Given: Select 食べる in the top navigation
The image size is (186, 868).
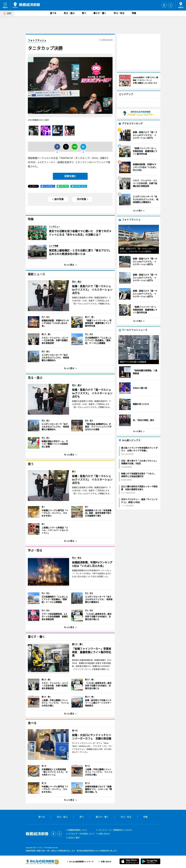Looking at the screenshot, I should [x=53, y=13].
